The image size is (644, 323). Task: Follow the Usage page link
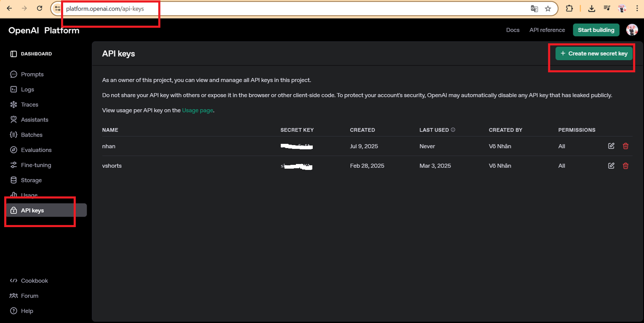197,110
